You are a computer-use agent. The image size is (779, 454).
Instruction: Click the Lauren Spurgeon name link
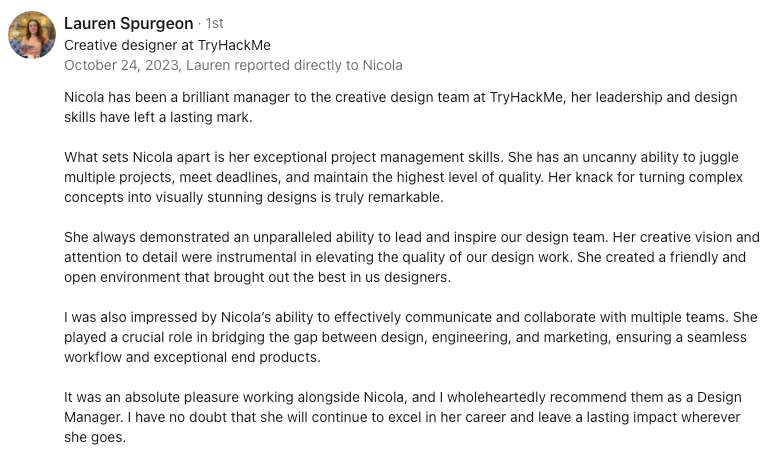point(128,23)
